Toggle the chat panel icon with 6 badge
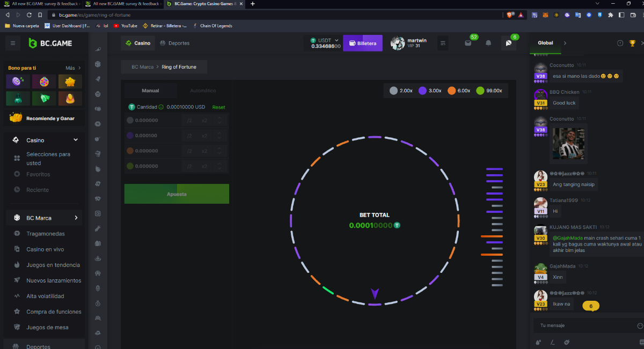Image resolution: width=644 pixels, height=349 pixels. point(509,43)
